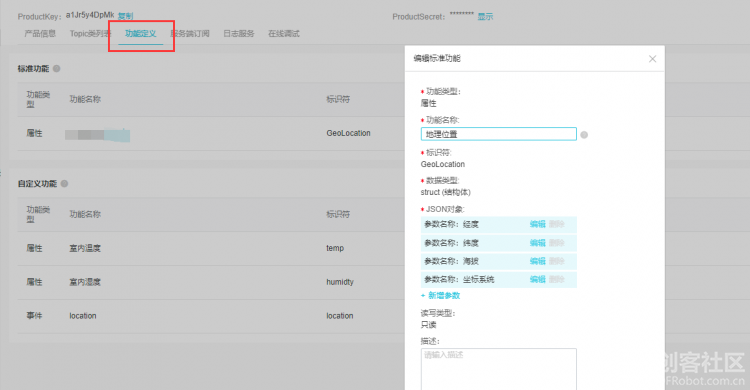
Task: Click the humidty identifier cell
Action: (x=340, y=282)
